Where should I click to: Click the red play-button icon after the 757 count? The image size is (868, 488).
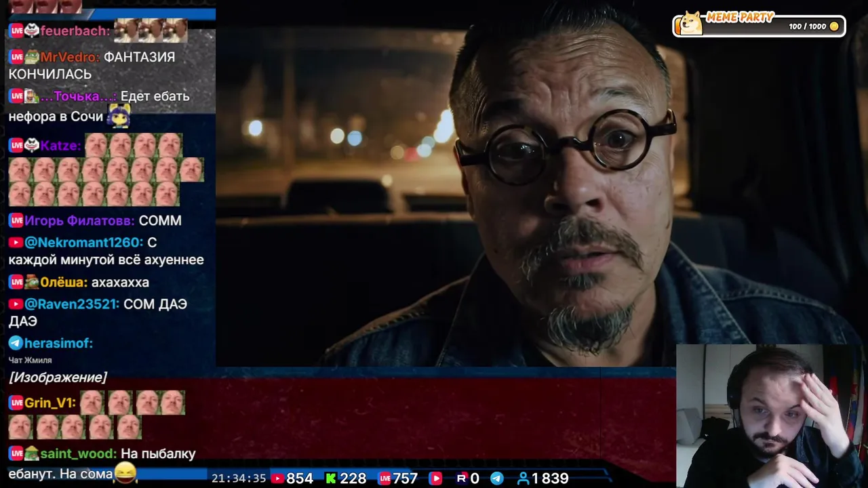[x=435, y=479]
